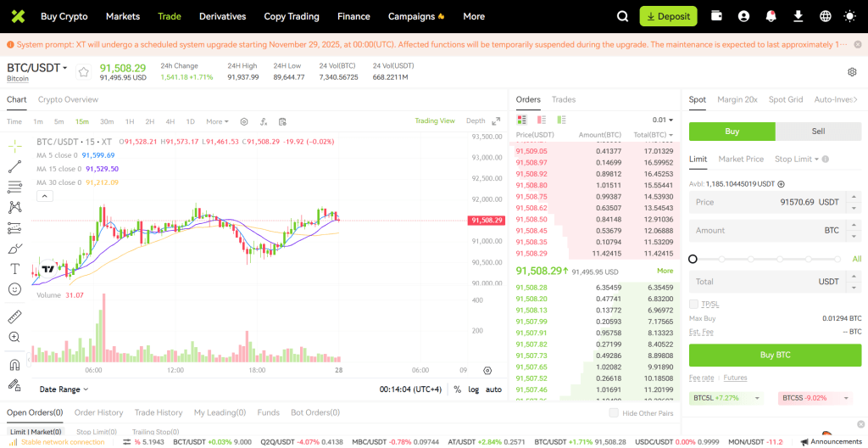The height and width of the screenshot is (448, 868).
Task: Toggle the light/dark theme sun icon
Action: (x=849, y=17)
